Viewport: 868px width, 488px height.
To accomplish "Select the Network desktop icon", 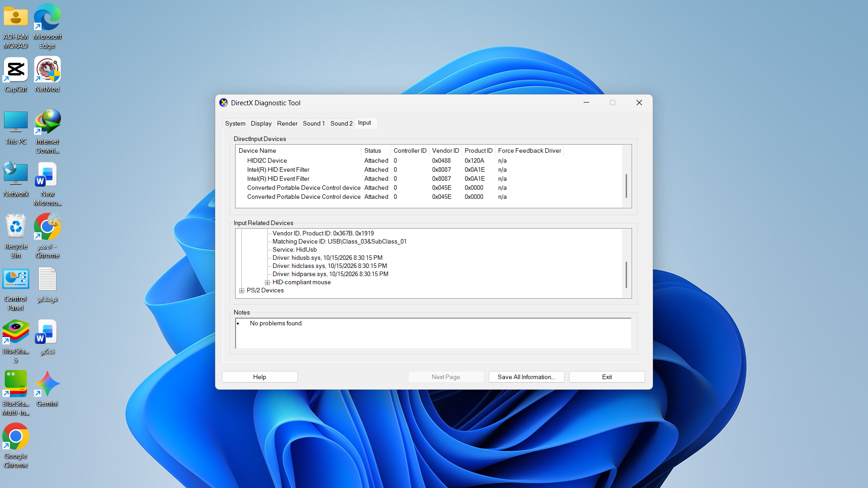I will 16,180.
